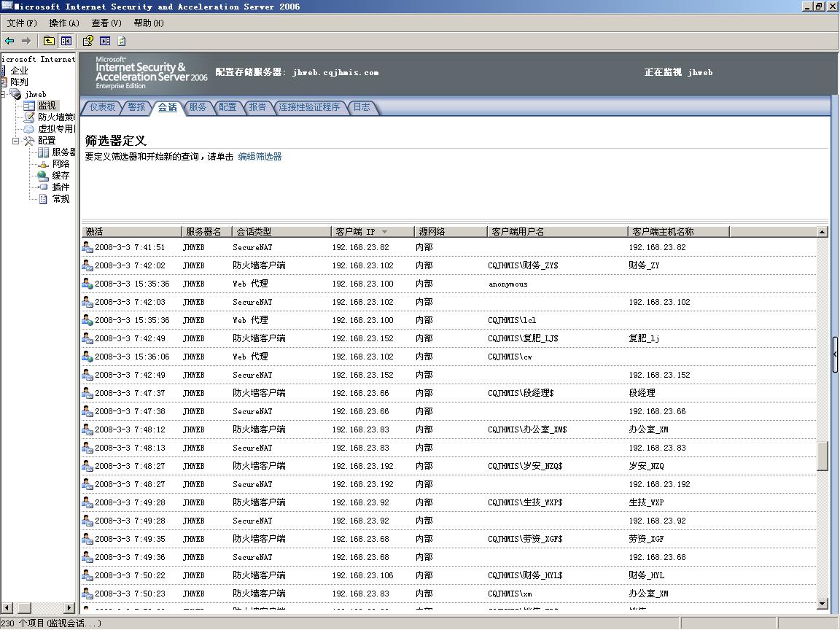This screenshot has height=630, width=840.
Task: Click session icon of the 7:49:35 row
Action: click(x=87, y=538)
